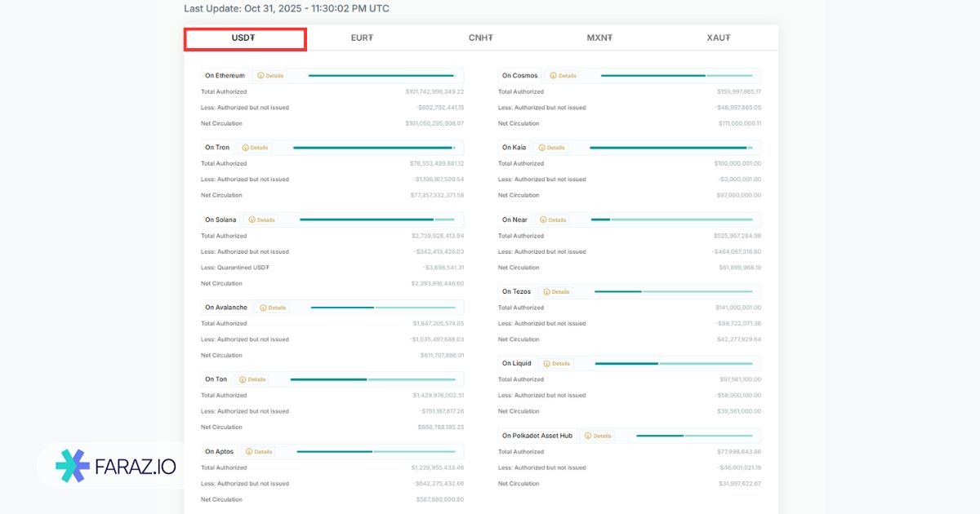
Task: Expand Details for On Liquid
Action: coord(556,364)
